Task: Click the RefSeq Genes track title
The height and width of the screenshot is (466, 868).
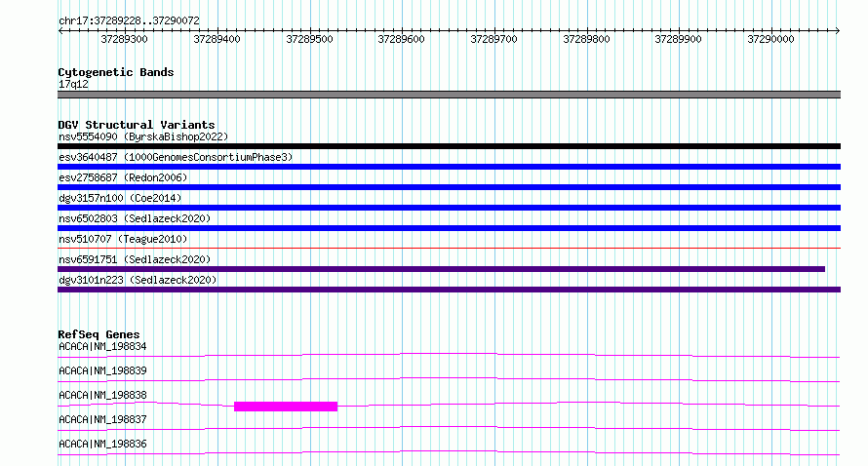Action: [99, 334]
